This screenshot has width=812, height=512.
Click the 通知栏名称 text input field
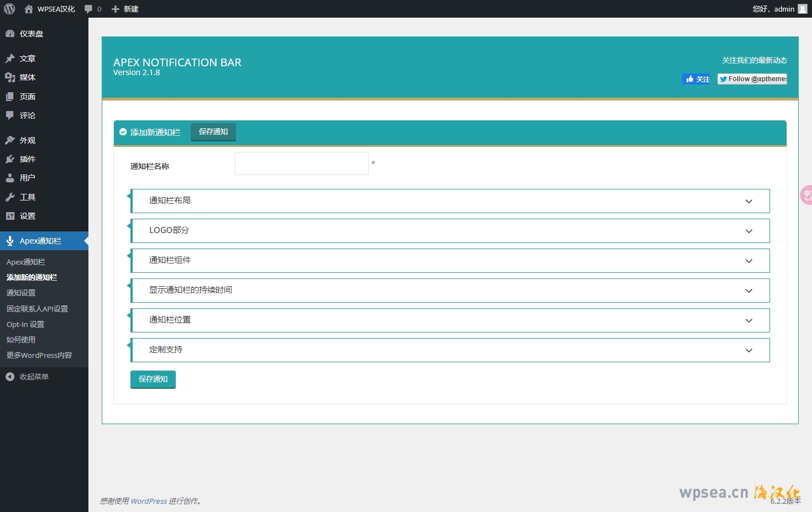[301, 163]
